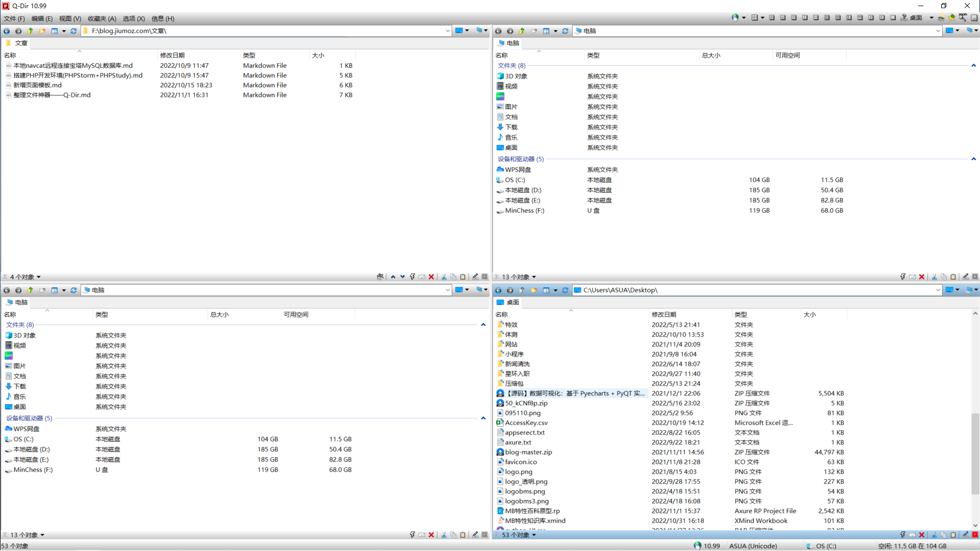Open the view mode dropdown in top-left pane
Image resolution: width=980 pixels, height=551 pixels.
64,31
